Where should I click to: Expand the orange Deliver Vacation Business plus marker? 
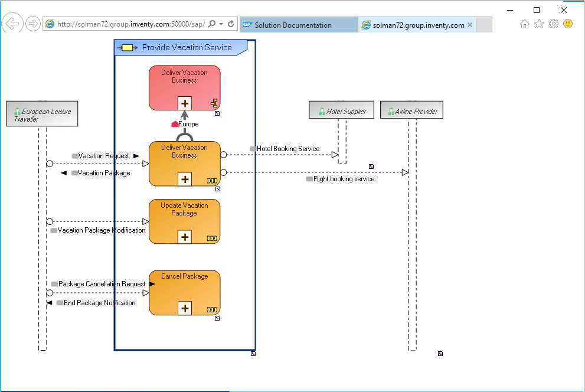[185, 179]
